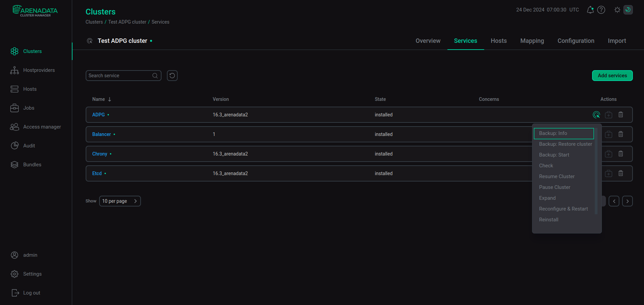This screenshot has height=305, width=644.
Task: Open actions menu icon for ADPG service
Action: 596,115
